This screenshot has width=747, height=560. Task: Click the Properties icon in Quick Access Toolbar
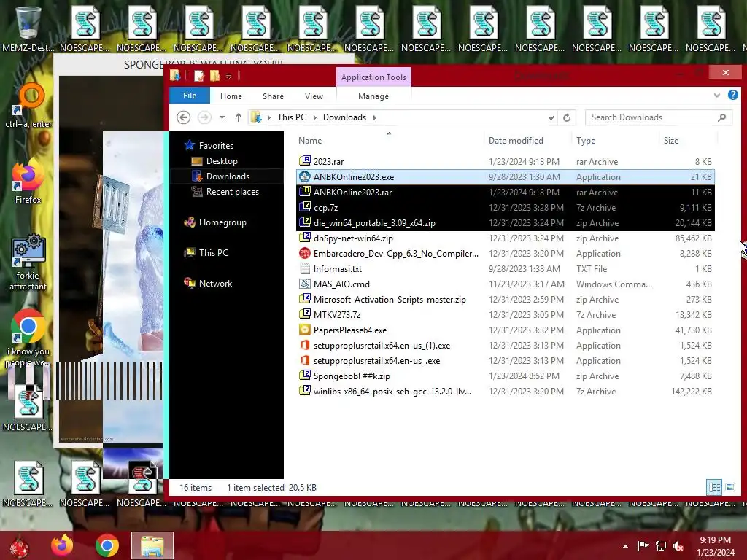point(198,76)
